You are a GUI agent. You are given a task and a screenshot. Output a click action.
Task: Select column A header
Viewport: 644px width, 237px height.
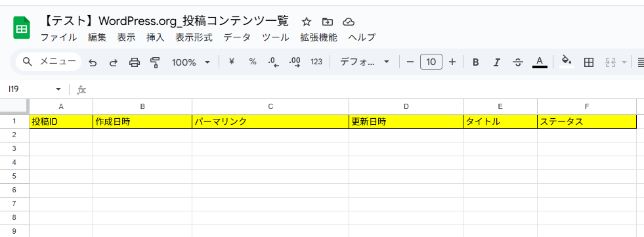click(x=61, y=106)
